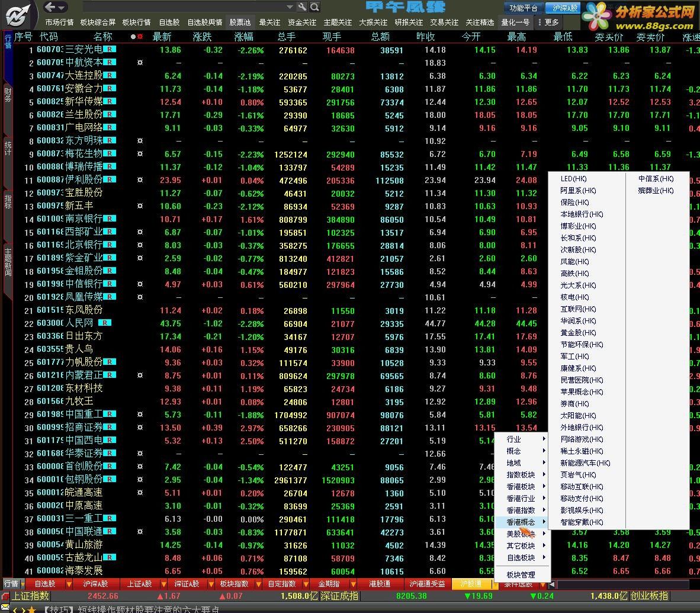
Task: Select 新能源汽车(HK) in the submenu
Action: [585, 463]
